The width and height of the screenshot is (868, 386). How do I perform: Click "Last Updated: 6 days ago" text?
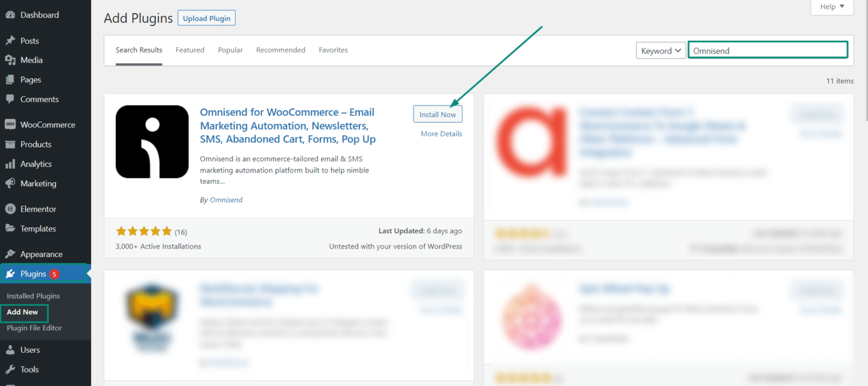pyautogui.click(x=420, y=231)
